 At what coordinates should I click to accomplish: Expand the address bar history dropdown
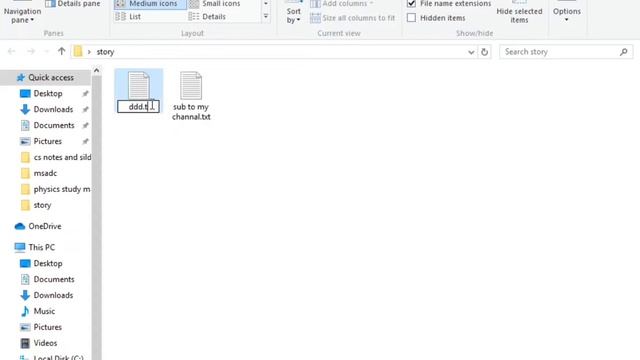[471, 52]
